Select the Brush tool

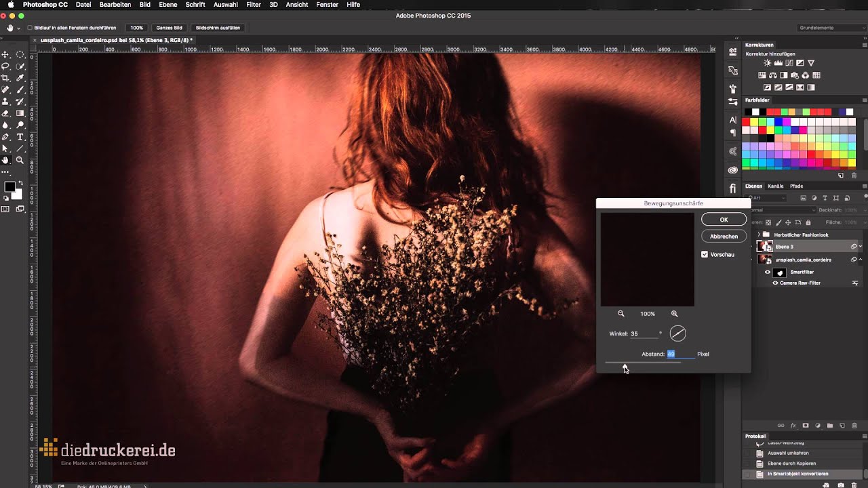tap(20, 89)
